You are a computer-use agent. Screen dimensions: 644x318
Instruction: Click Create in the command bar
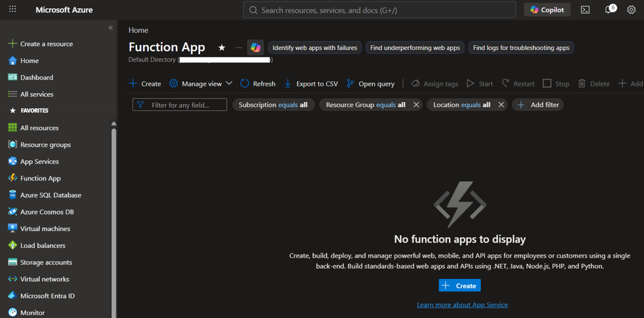click(145, 84)
